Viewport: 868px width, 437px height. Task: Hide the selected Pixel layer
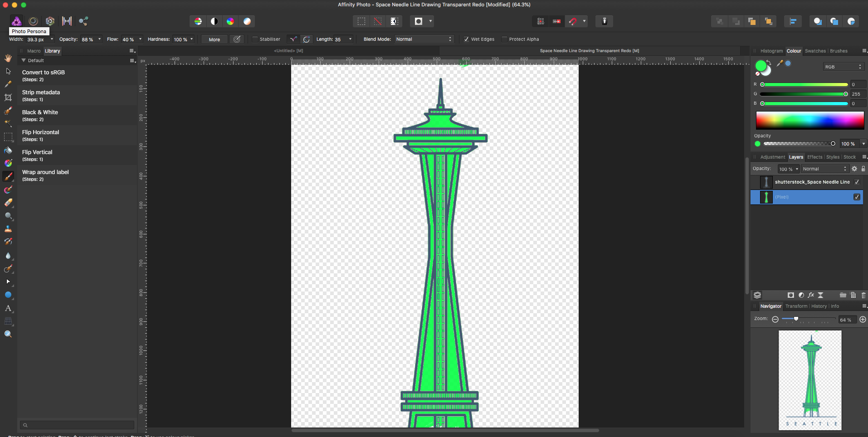857,197
